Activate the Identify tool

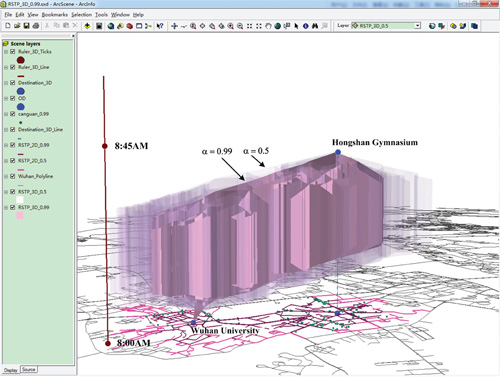[x=305, y=26]
